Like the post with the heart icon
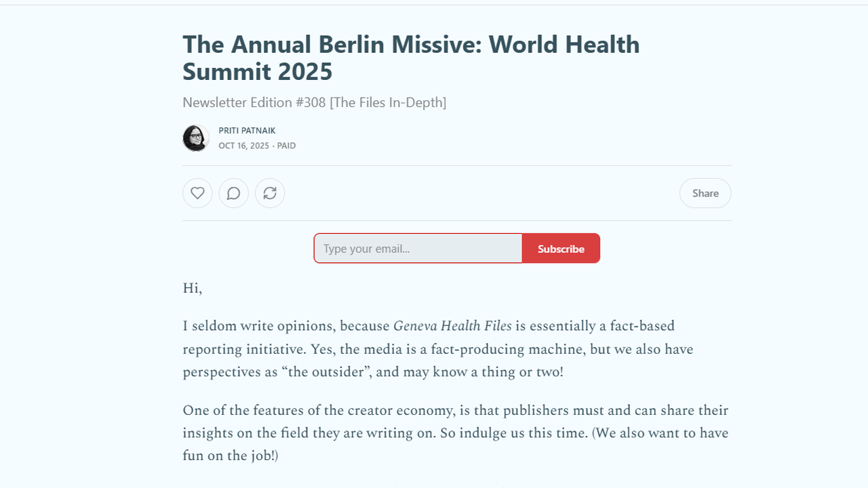The width and height of the screenshot is (868, 488). pos(197,193)
